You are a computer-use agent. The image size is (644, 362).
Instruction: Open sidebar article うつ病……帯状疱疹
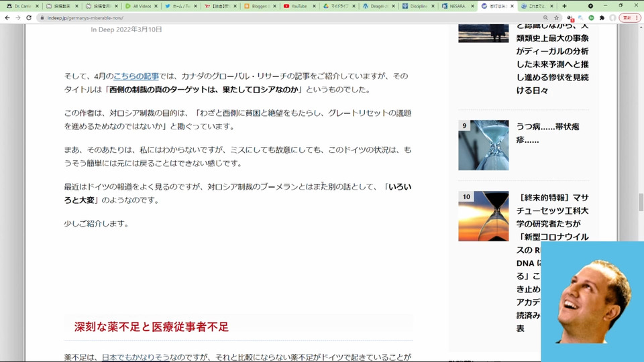[x=547, y=133]
